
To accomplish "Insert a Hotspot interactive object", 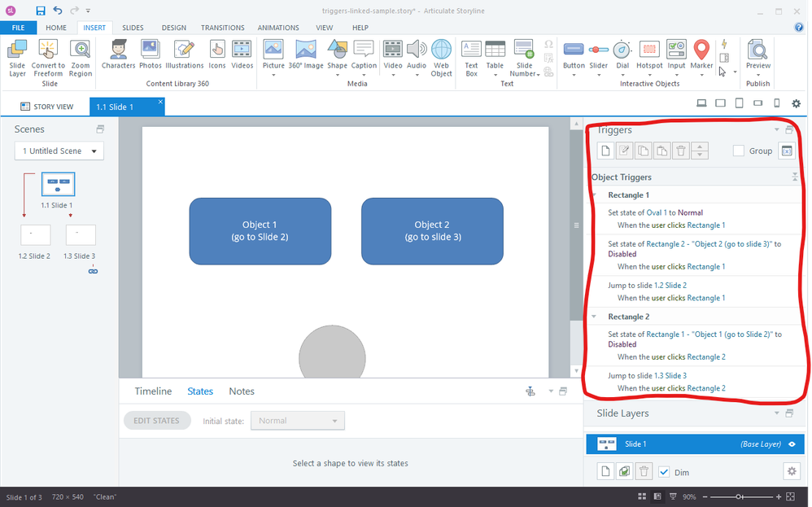I will click(649, 54).
